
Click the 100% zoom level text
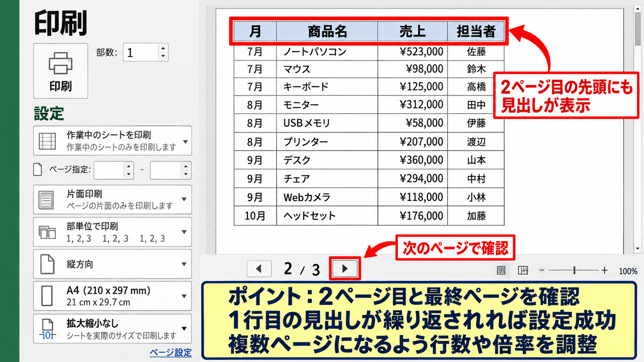(x=628, y=271)
